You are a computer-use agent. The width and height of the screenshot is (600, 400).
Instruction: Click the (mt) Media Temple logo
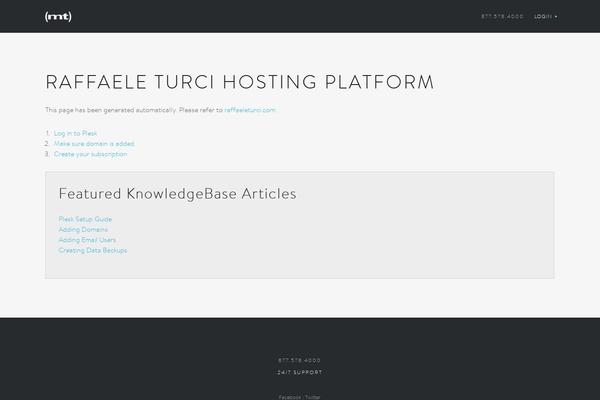click(x=58, y=16)
